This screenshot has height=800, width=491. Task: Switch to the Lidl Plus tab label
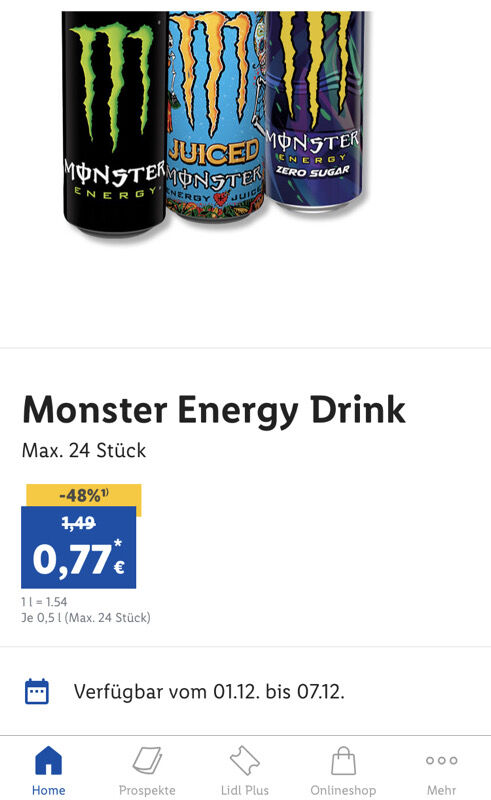pos(244,790)
